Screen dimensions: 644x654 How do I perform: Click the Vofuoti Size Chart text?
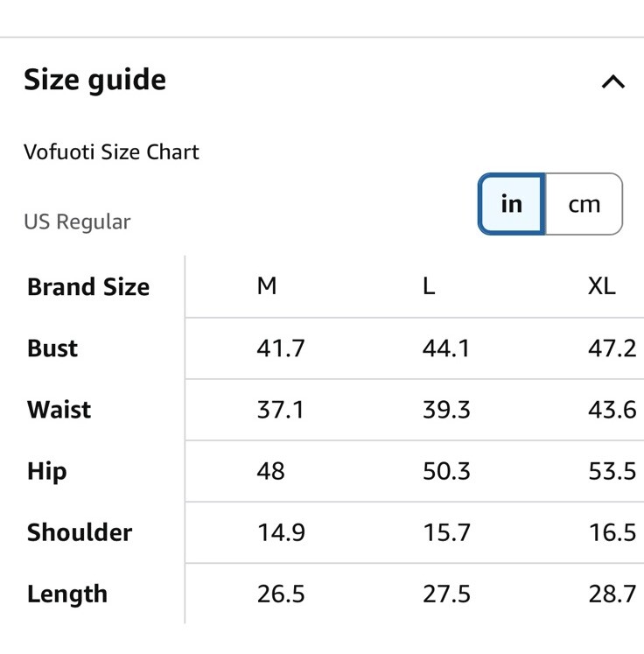[x=111, y=151]
